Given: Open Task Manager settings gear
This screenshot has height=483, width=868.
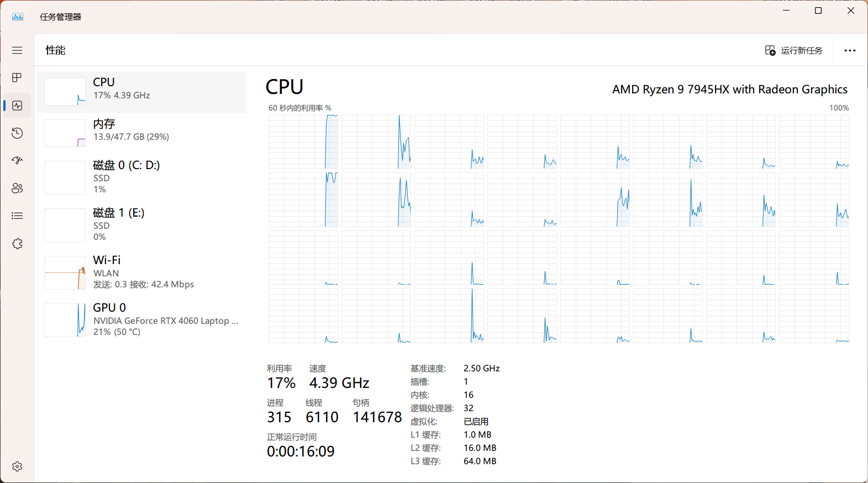Looking at the screenshot, I should [x=17, y=466].
